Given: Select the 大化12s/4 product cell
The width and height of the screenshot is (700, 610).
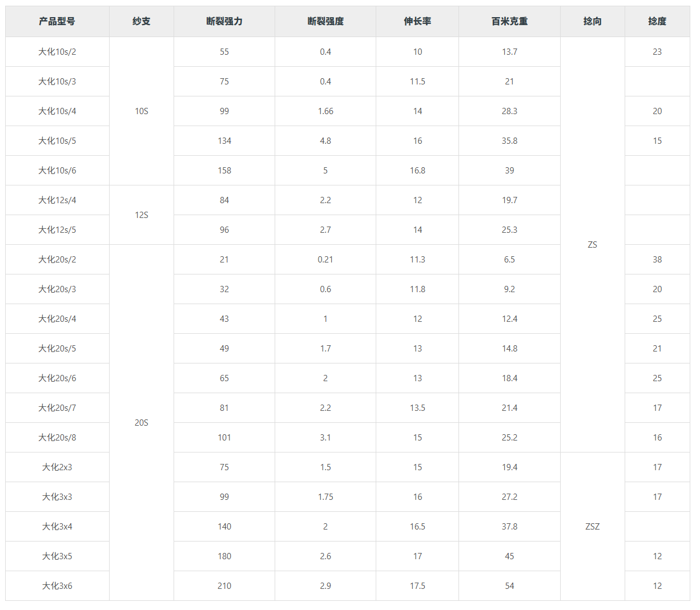Looking at the screenshot, I should coord(57,200).
